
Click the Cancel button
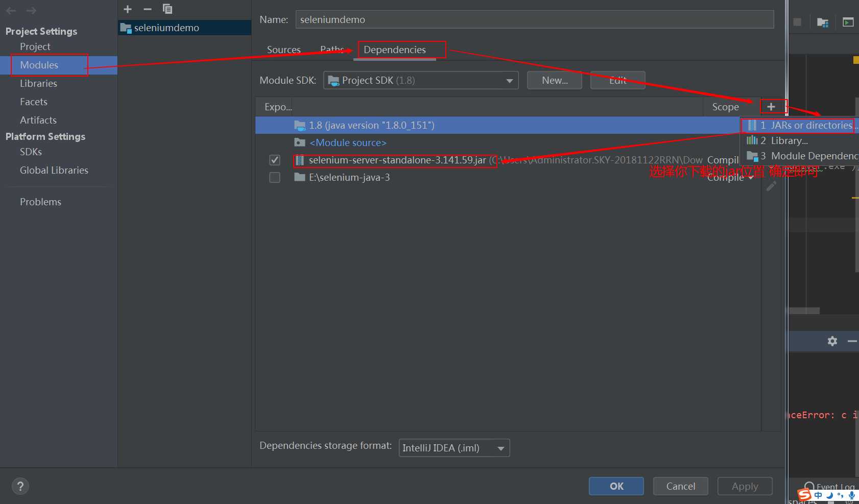(x=681, y=486)
